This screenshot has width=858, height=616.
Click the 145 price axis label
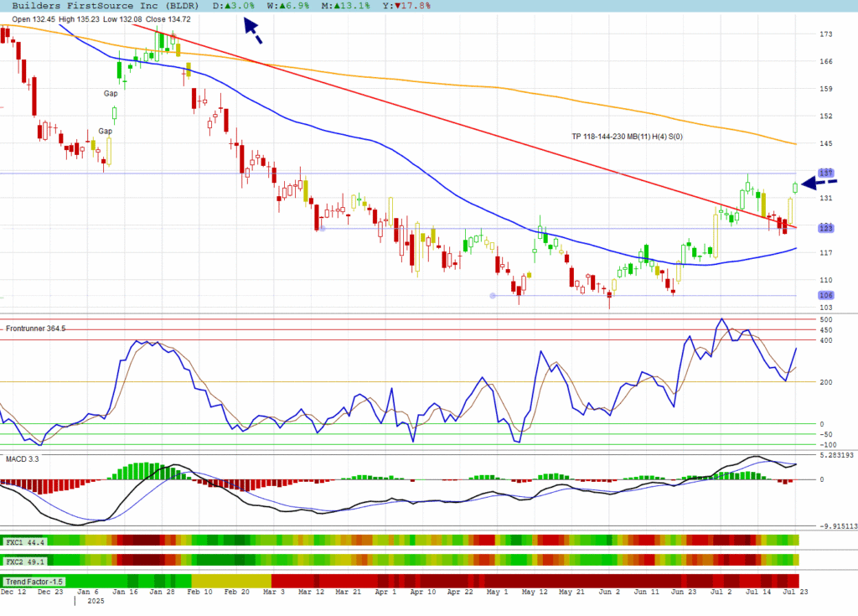pyautogui.click(x=825, y=143)
